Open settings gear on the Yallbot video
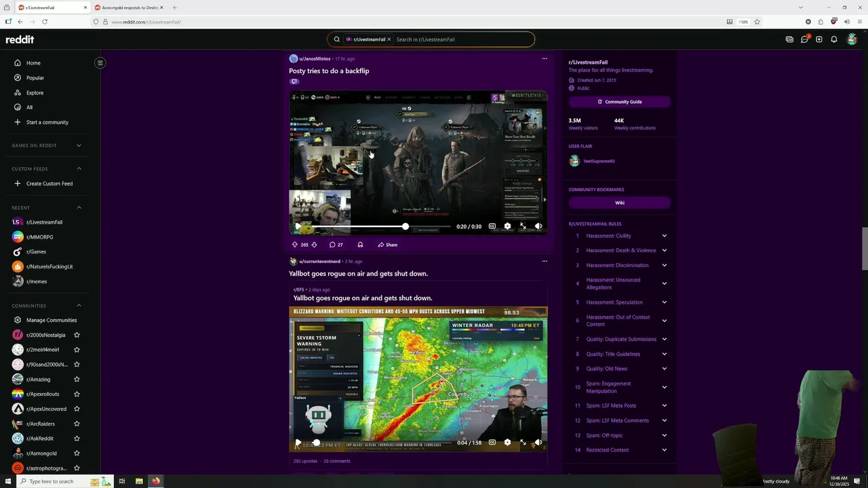The image size is (868, 488). click(x=507, y=443)
